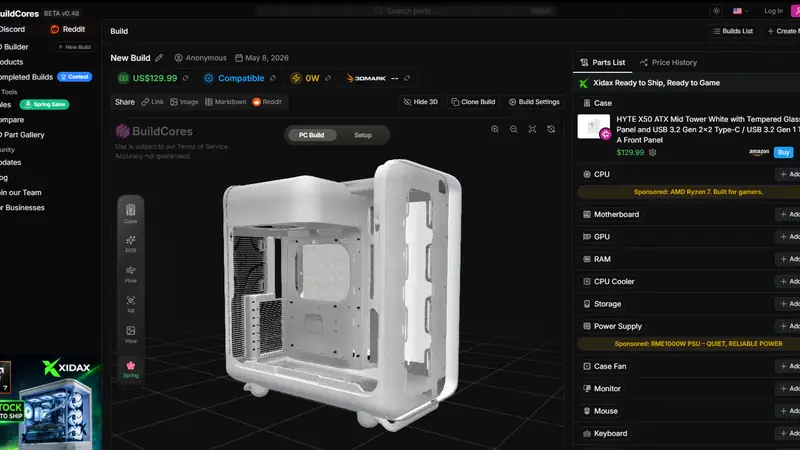The height and width of the screenshot is (450, 800).
Task: Add a CPU Cooler
Action: 789,282
